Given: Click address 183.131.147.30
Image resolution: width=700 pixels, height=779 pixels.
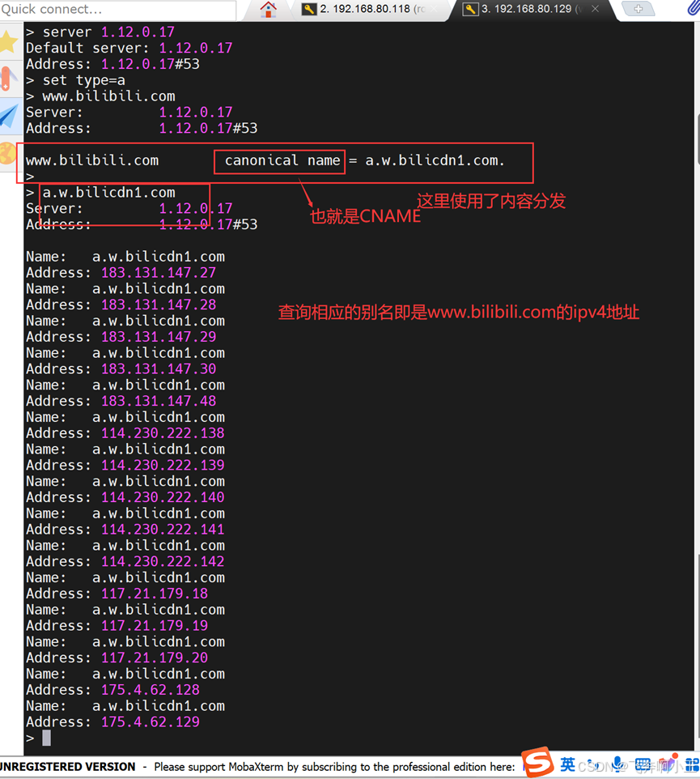Looking at the screenshot, I should point(159,369).
